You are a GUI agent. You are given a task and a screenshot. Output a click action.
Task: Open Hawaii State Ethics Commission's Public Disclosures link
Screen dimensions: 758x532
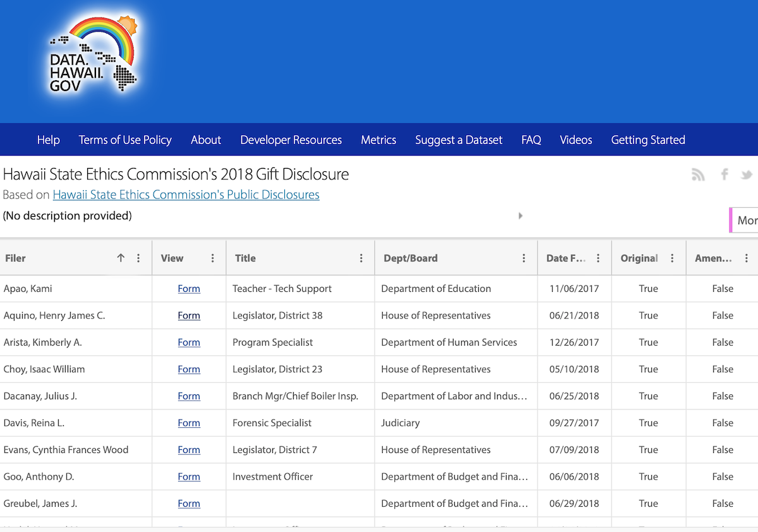tap(186, 195)
